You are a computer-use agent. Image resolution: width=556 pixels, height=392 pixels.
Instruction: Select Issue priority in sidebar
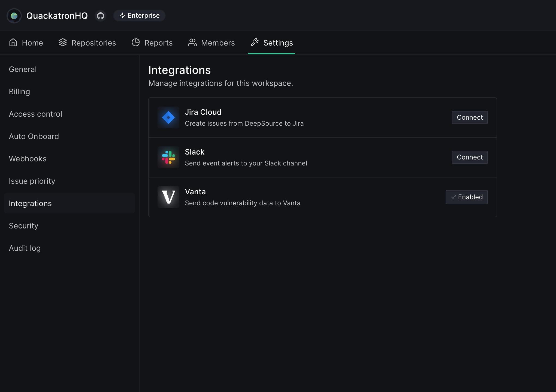pos(32,181)
